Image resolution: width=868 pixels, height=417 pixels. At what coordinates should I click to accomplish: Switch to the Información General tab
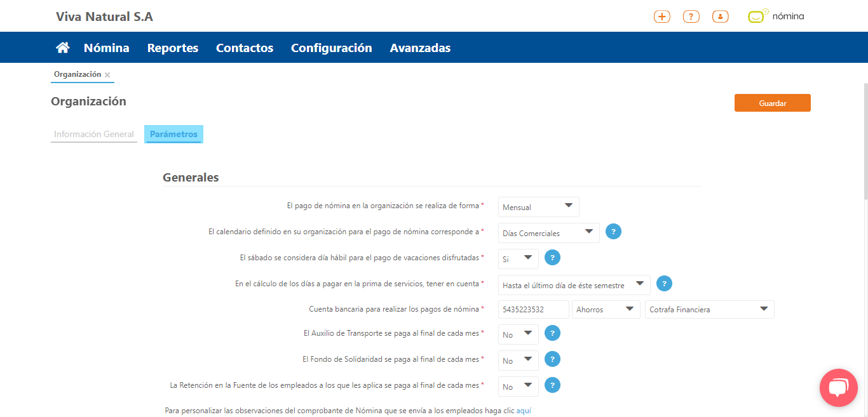(x=94, y=135)
